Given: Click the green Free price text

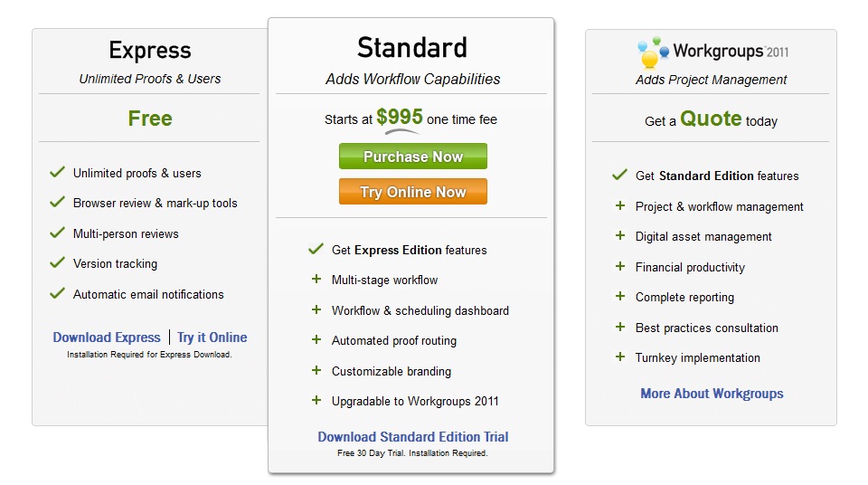Looking at the screenshot, I should pyautogui.click(x=150, y=118).
